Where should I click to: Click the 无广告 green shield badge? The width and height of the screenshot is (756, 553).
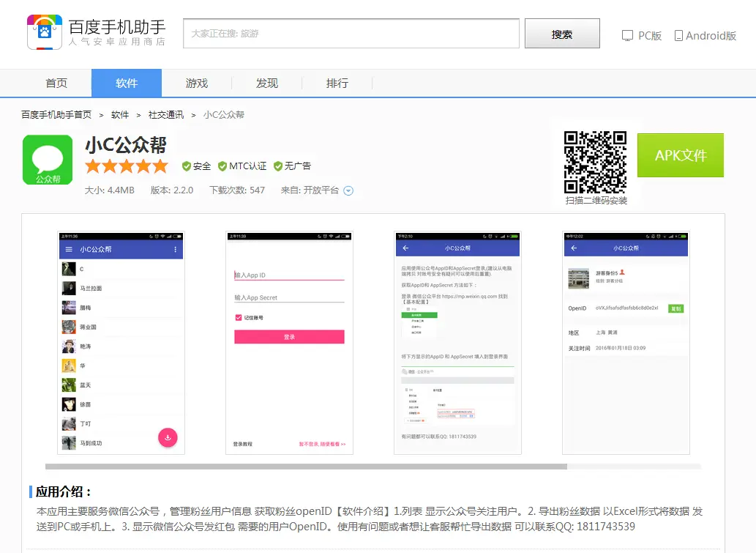pos(277,166)
